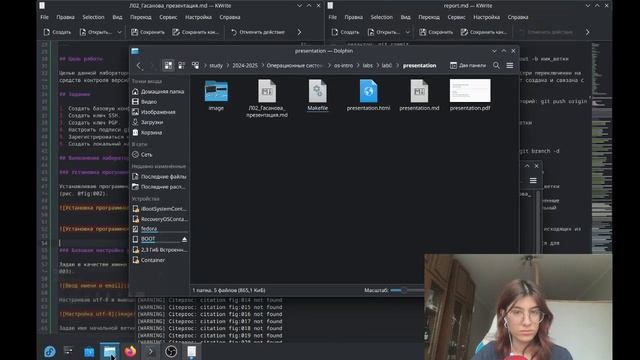Open Selection menu in left KWrite

[93, 17]
